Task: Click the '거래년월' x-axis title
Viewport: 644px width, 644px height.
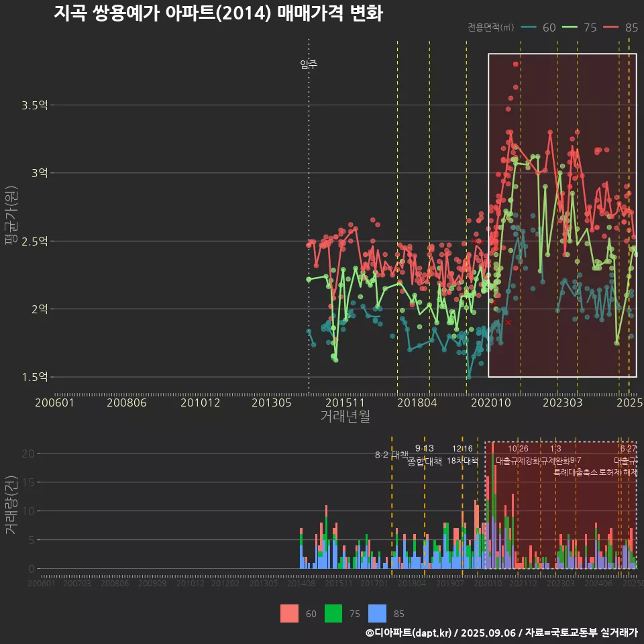Action: tap(345, 416)
